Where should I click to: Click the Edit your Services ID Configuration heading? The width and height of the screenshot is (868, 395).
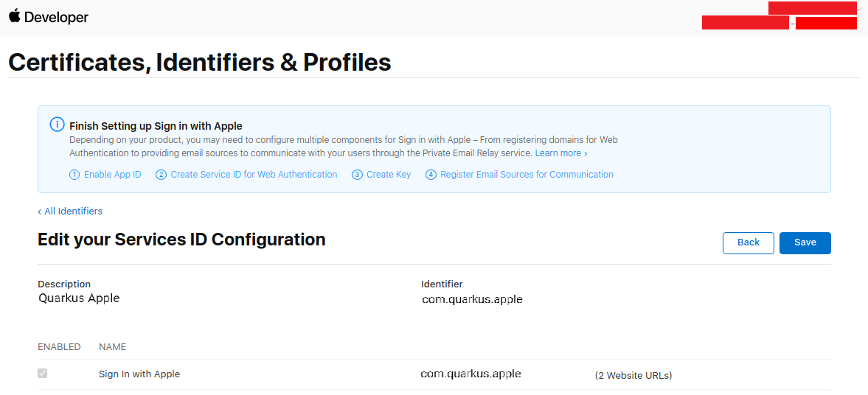pyautogui.click(x=181, y=240)
